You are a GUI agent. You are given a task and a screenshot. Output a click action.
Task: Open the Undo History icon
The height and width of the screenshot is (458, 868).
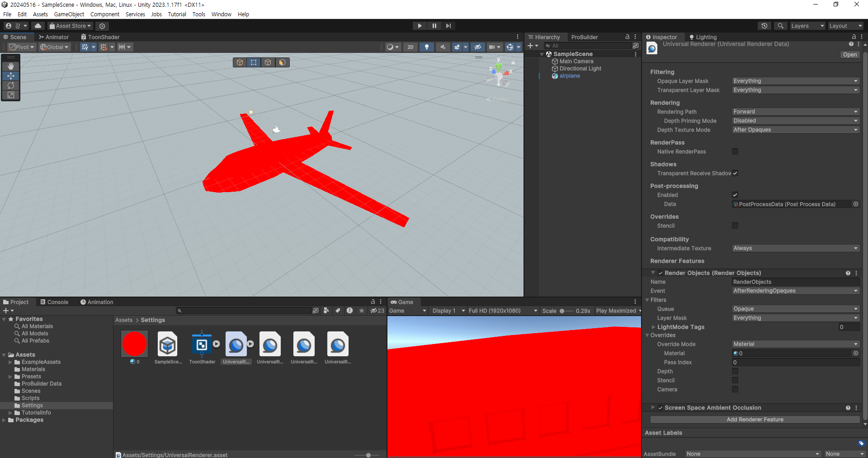click(764, 26)
